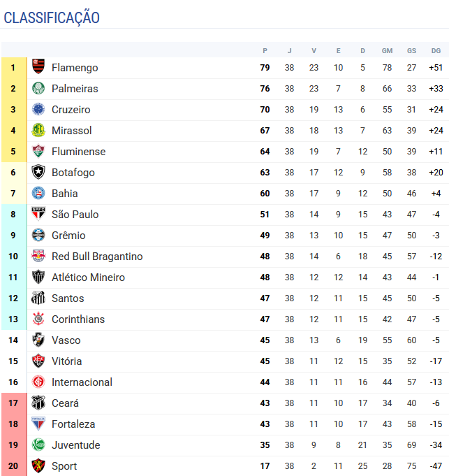Image resolution: width=449 pixels, height=476 pixels.
Task: Click the Sport club crest icon
Action: point(38,466)
